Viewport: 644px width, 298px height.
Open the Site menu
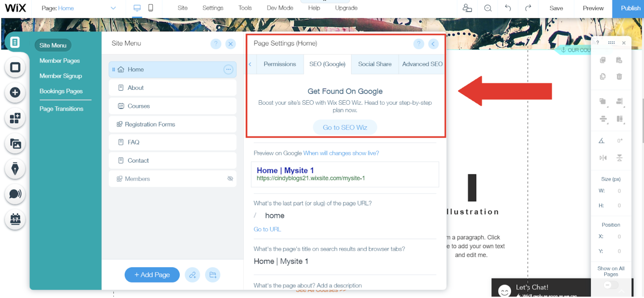(x=182, y=8)
